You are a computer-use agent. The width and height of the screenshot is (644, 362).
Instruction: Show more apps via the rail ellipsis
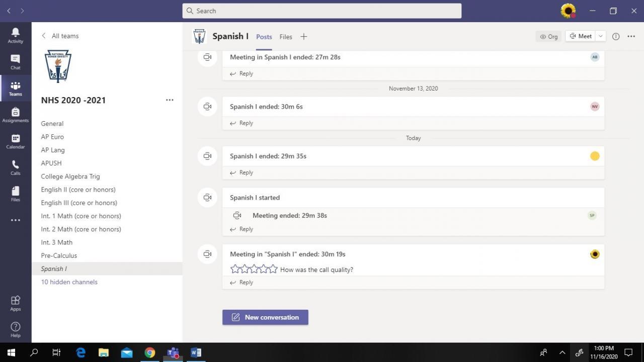16,220
